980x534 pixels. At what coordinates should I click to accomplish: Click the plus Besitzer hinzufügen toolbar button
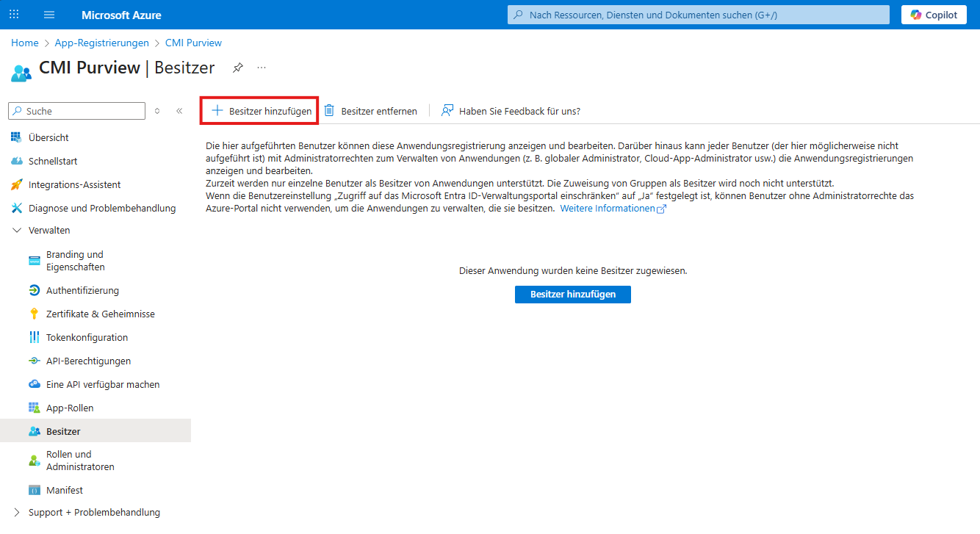coord(261,111)
